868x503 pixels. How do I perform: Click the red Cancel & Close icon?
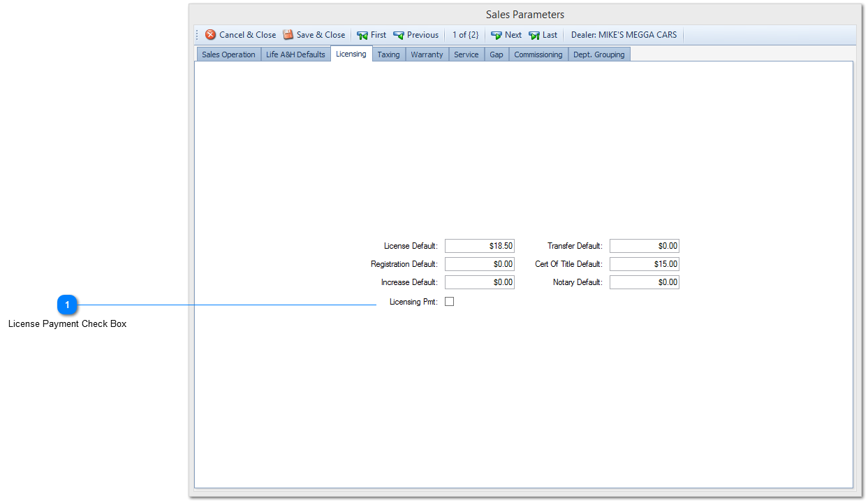[210, 35]
